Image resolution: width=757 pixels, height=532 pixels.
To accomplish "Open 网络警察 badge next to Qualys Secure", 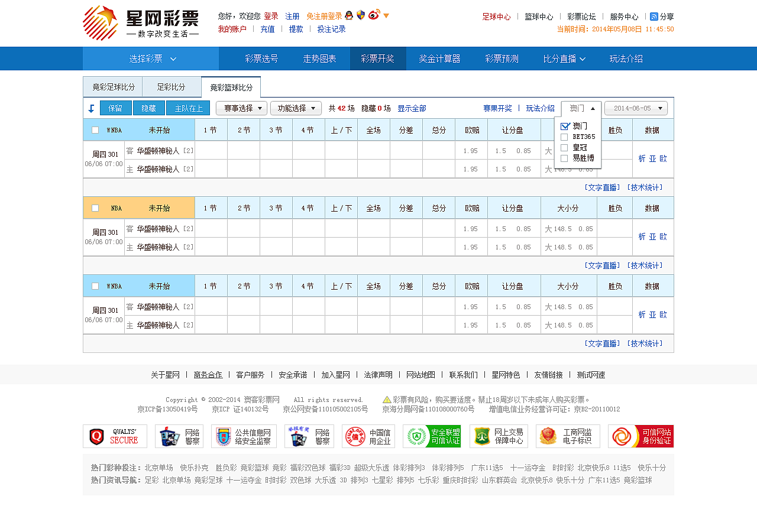I will (179, 436).
